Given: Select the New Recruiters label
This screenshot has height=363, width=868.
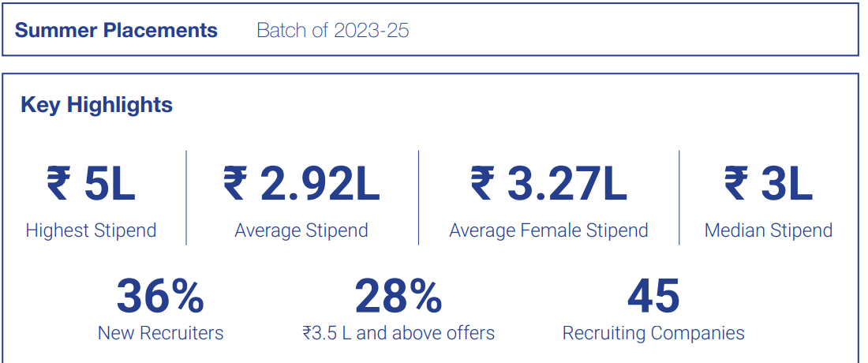Looking at the screenshot, I should [160, 333].
